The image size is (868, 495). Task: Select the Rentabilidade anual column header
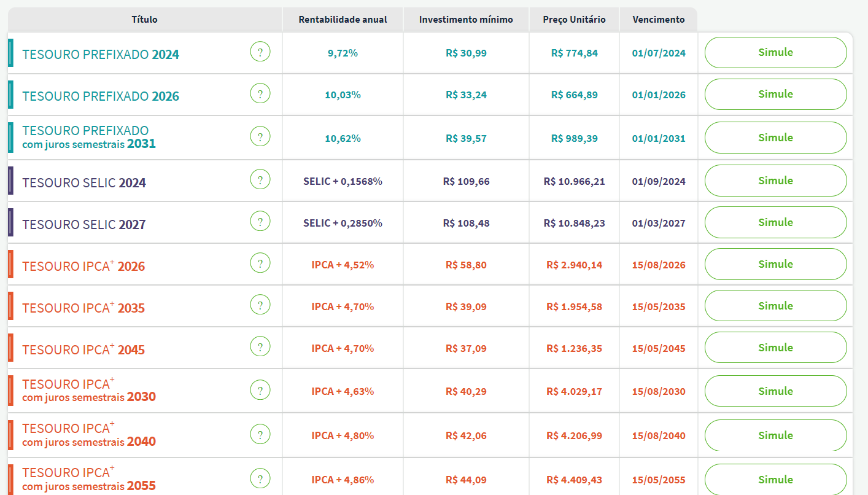click(343, 20)
